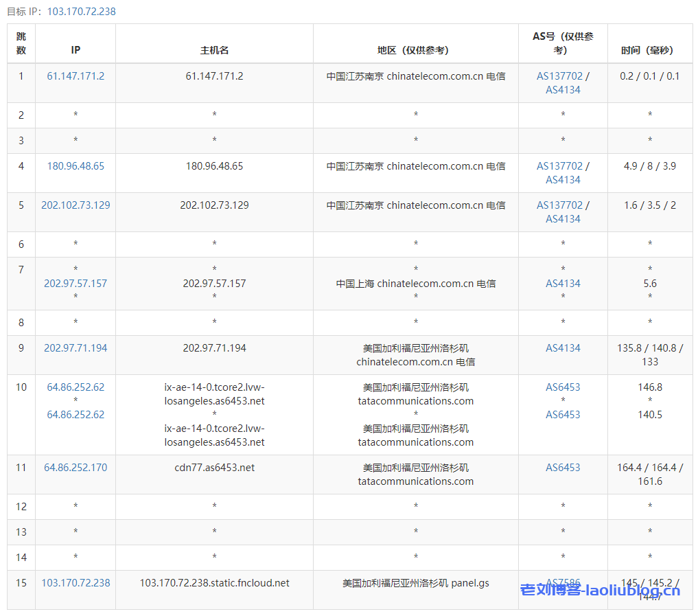Open AS4134 link in hop 1 row
The image size is (698, 616).
[563, 89]
